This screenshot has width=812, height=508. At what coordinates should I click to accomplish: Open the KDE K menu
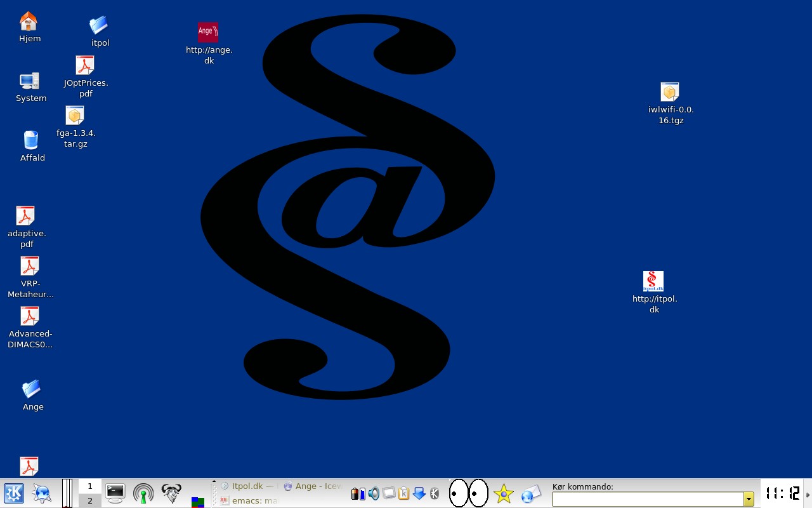coord(14,493)
